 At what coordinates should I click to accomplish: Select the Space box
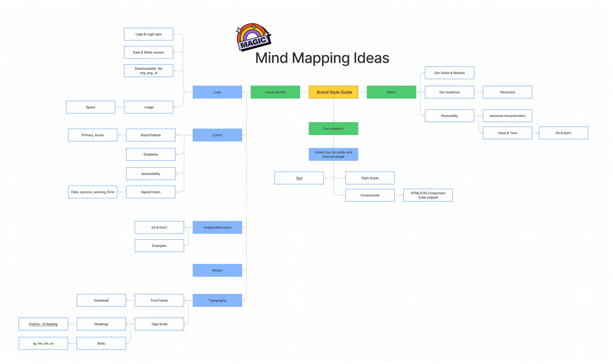(x=90, y=107)
